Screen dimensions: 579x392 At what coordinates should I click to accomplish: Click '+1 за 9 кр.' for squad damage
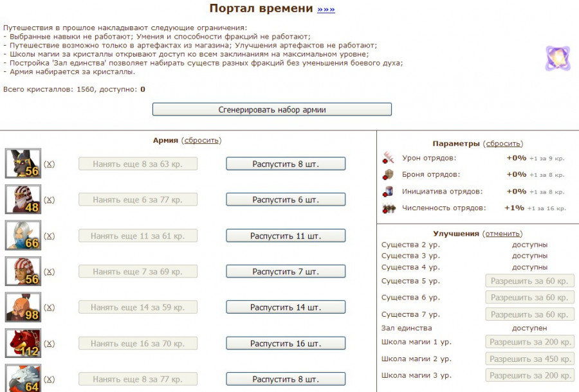pos(547,159)
